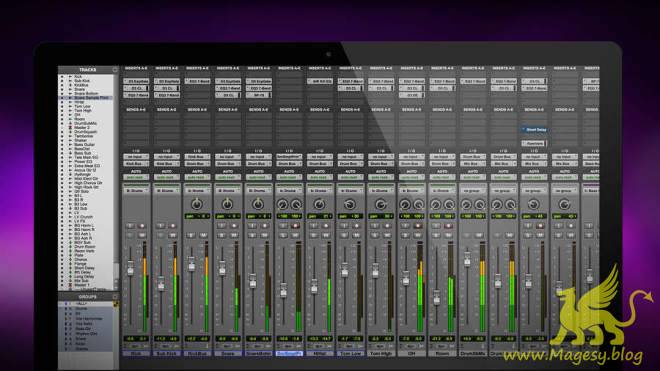The width and height of the screenshot is (660, 371).
Task: Turn the KickBus channel pan knob
Action: 197,204
